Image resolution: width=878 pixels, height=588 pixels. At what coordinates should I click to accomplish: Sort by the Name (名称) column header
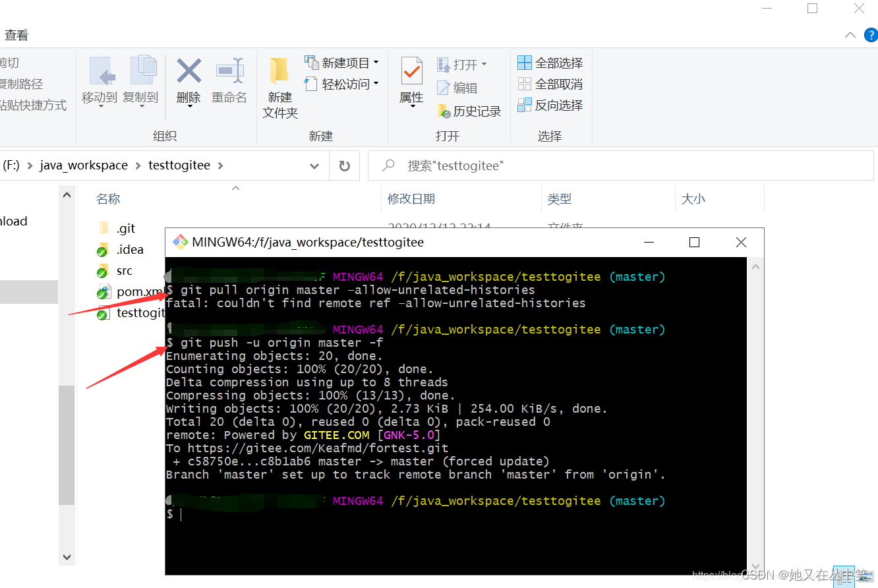click(108, 198)
